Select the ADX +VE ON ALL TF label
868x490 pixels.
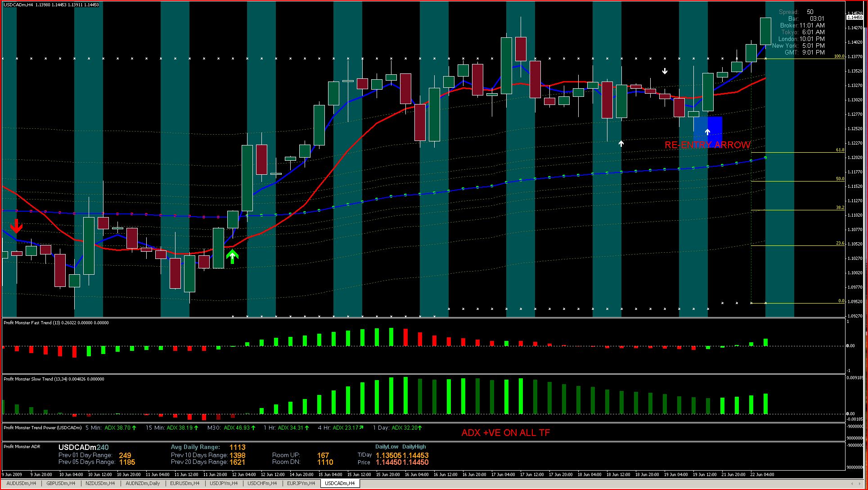(x=506, y=433)
